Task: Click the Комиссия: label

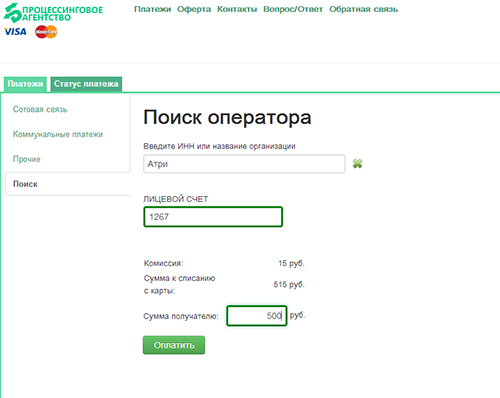Action: click(x=163, y=263)
